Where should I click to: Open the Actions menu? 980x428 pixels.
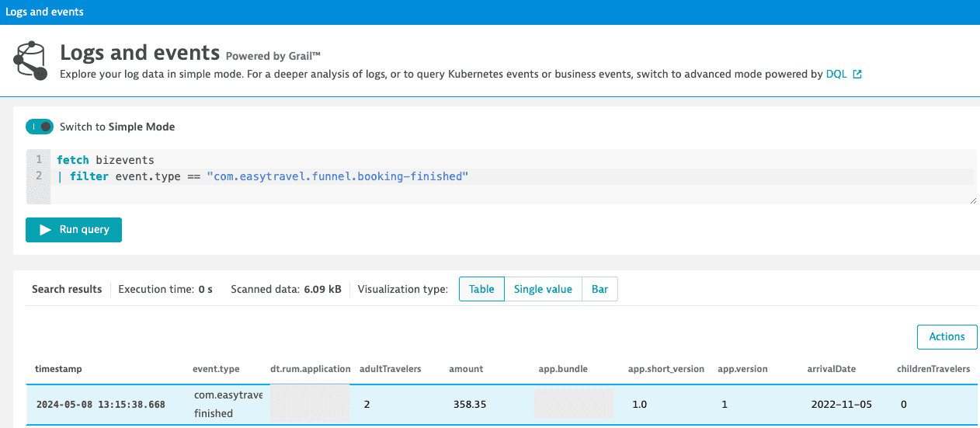point(947,336)
